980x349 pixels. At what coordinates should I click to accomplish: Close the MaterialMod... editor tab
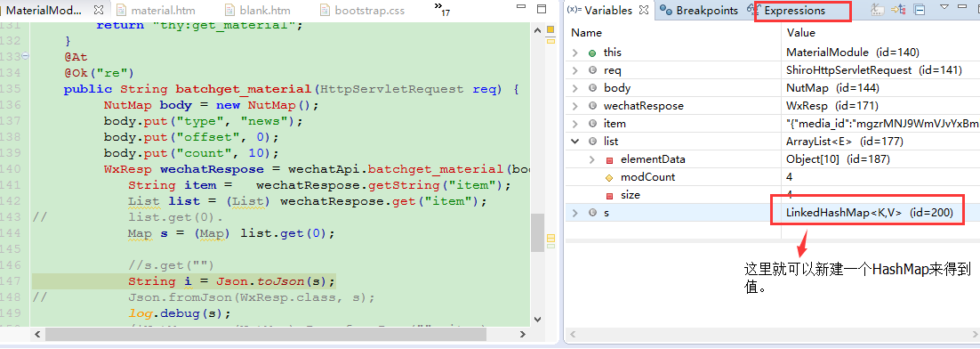[x=98, y=10]
